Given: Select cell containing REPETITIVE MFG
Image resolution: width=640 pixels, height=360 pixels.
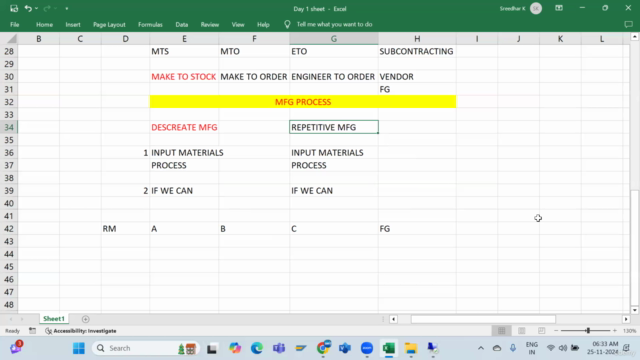Looking at the screenshot, I should 334,127.
